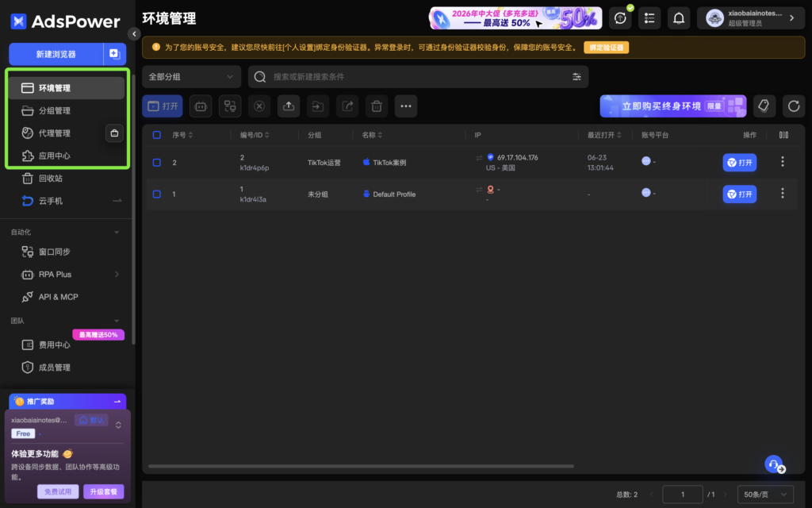Open the notifications bell
This screenshot has height=508, width=812.
(x=679, y=18)
